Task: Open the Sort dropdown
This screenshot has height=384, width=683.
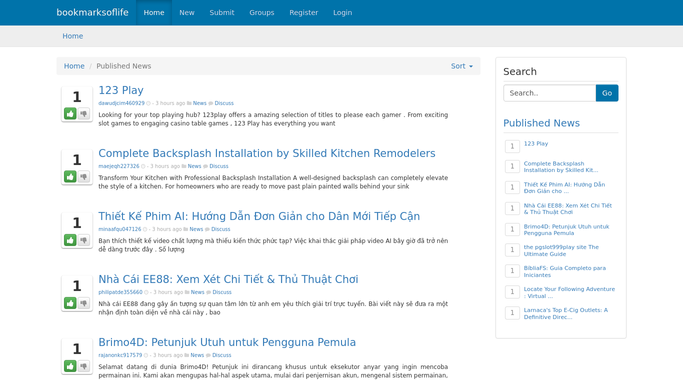Action: pos(462,66)
